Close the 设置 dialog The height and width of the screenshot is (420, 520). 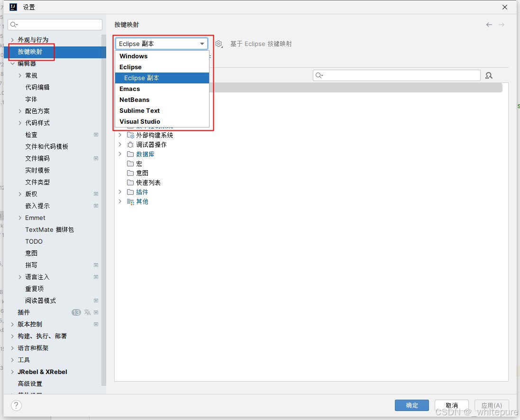tap(505, 7)
